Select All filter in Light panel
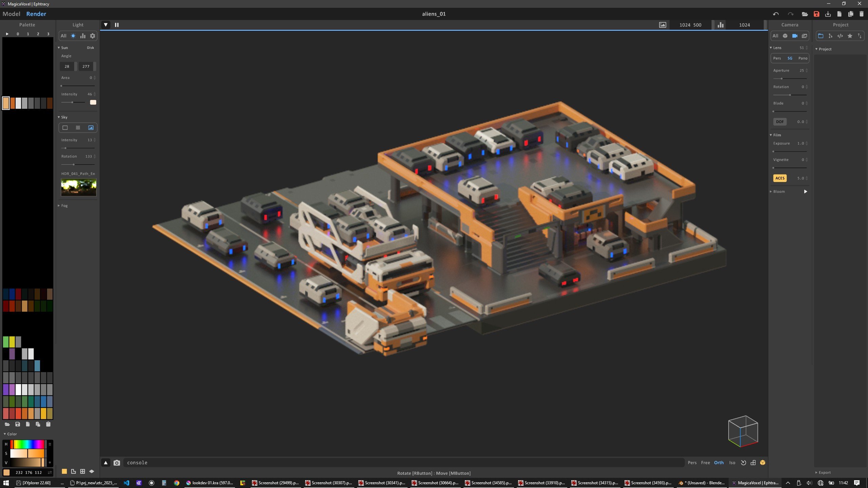Screen dimensions: 868x488 pos(63,36)
